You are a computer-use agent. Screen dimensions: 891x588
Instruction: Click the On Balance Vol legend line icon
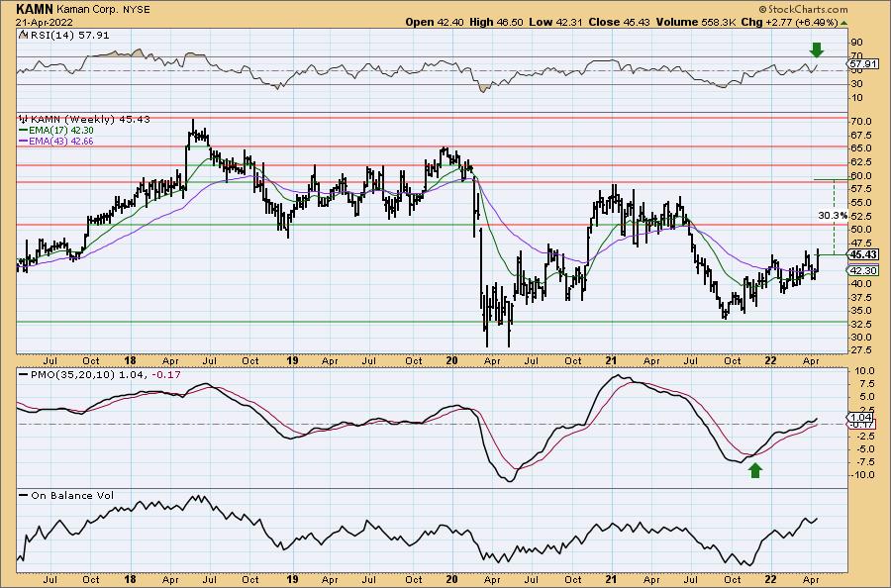(x=23, y=495)
